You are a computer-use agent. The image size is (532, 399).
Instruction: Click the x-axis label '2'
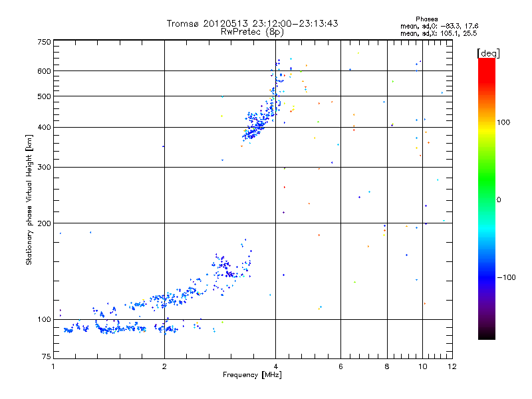[164, 366]
